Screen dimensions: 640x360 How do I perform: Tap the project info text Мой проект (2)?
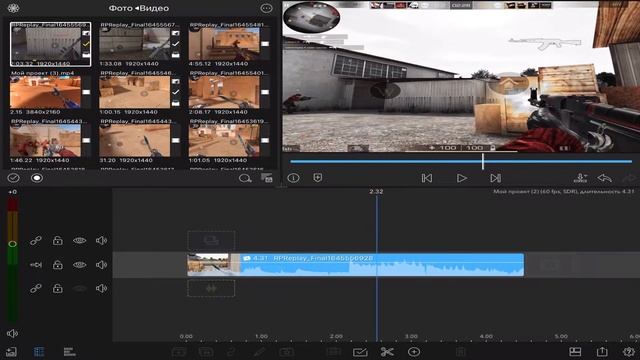pos(564,191)
